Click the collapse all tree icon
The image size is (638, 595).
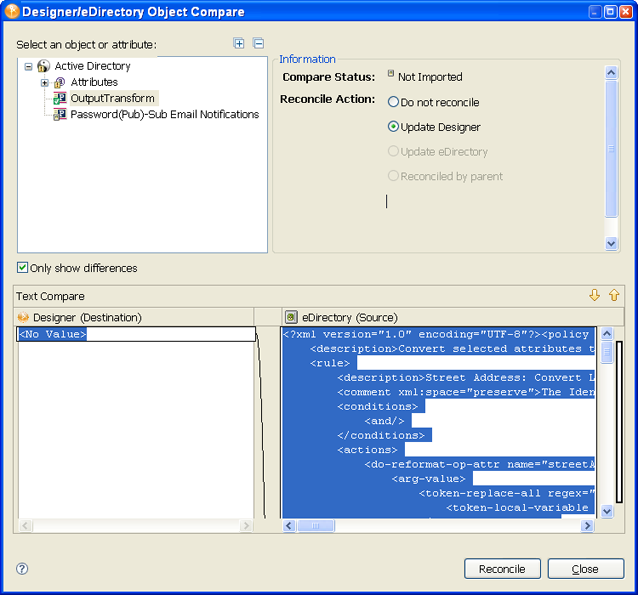[x=258, y=43]
